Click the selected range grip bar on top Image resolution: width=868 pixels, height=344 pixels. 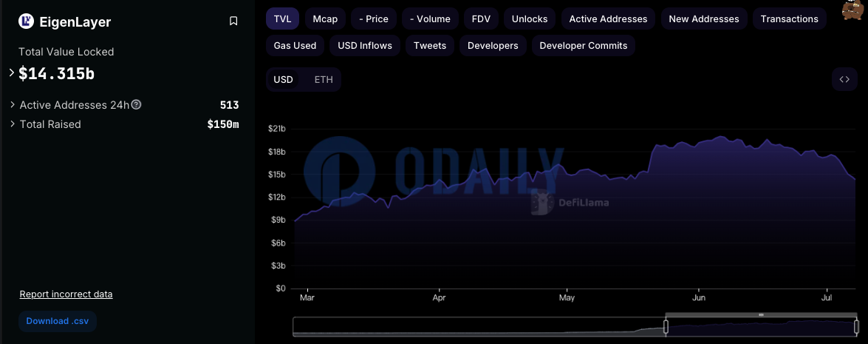(761, 314)
